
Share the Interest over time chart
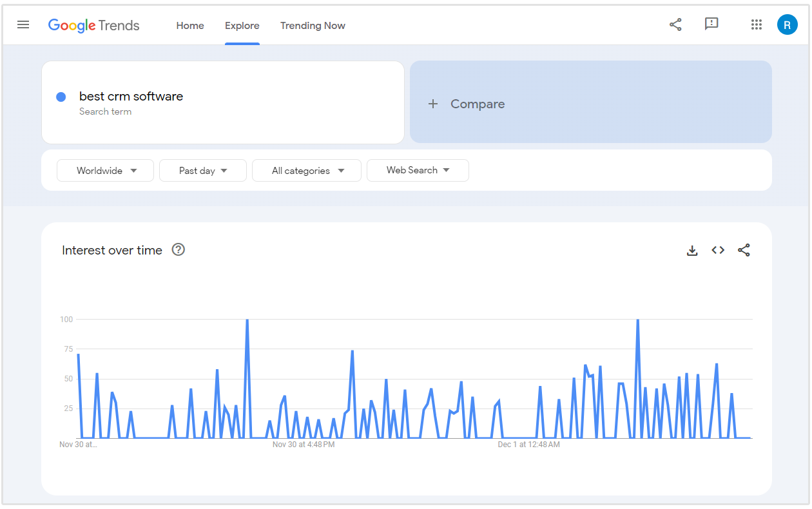(744, 251)
